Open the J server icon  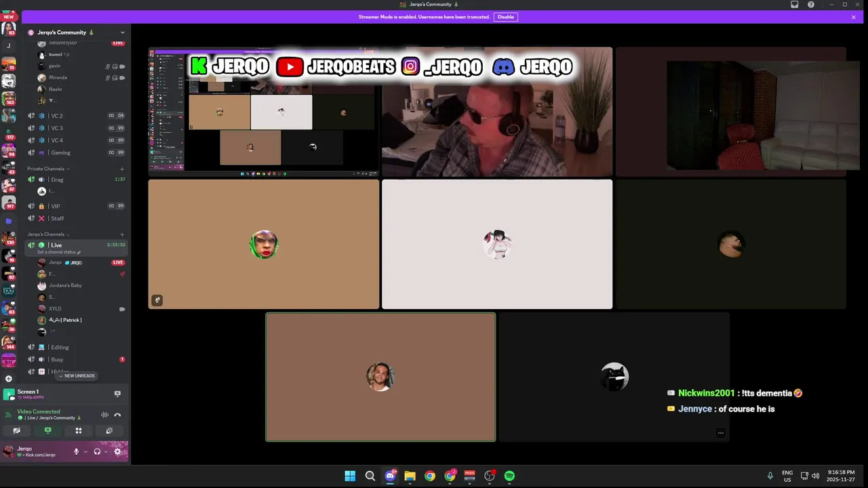pyautogui.click(x=9, y=46)
